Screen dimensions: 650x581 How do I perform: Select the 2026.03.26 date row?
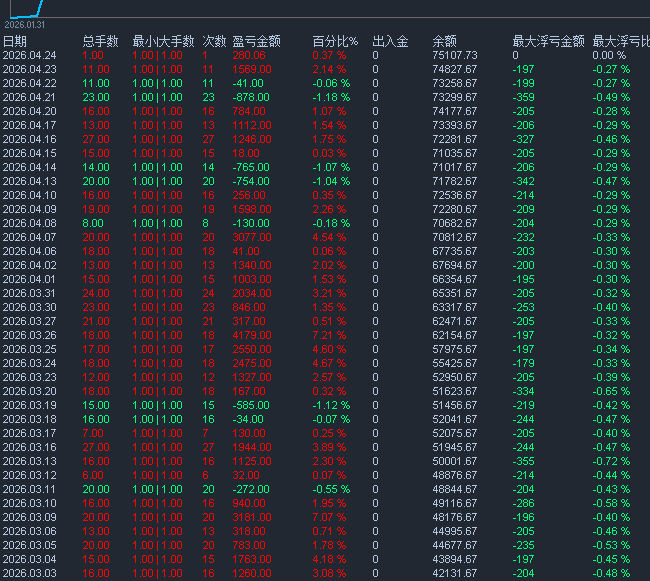point(29,335)
